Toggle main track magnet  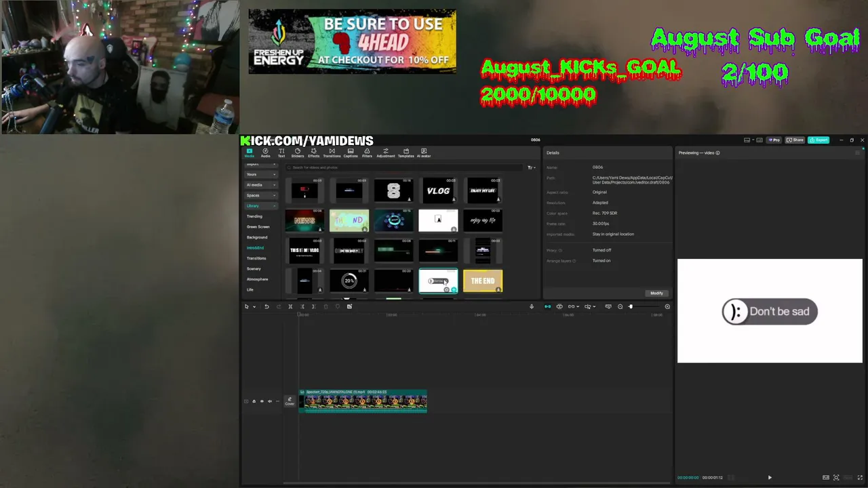547,307
